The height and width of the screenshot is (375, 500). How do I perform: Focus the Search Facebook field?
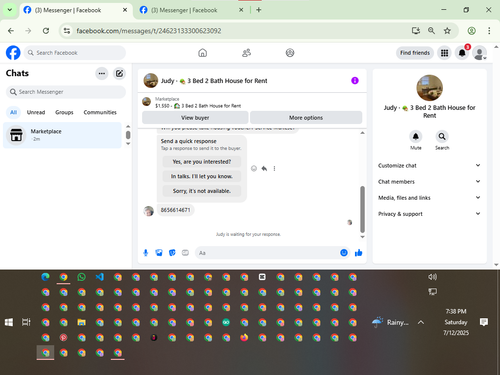pos(75,53)
